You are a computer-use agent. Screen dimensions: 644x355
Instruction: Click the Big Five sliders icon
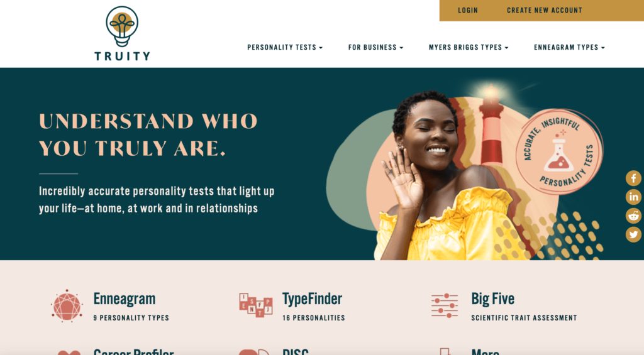click(445, 306)
